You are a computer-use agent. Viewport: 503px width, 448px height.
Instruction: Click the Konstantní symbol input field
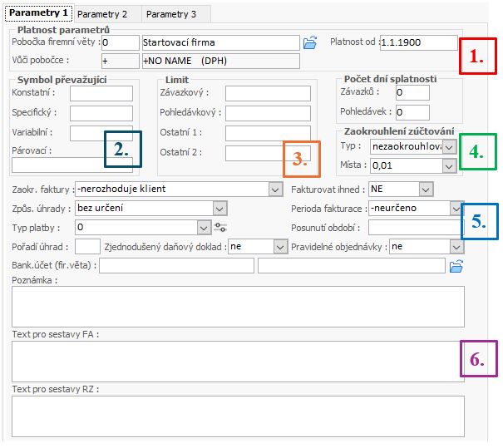101,94
